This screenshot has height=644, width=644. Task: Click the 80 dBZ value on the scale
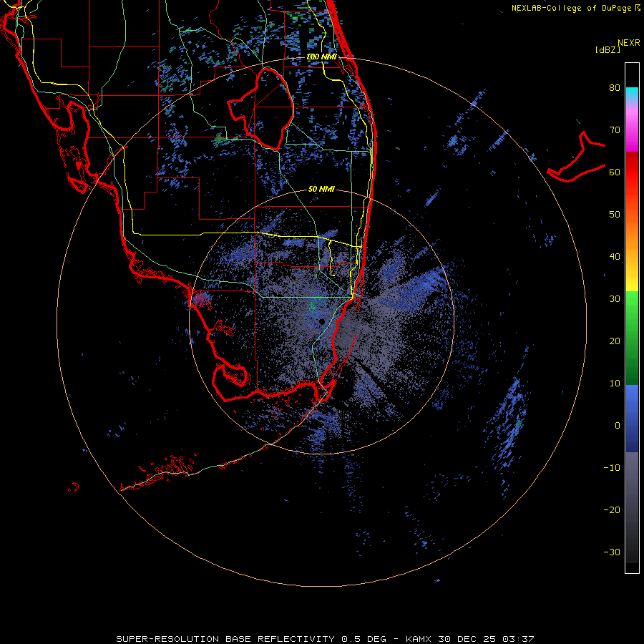point(615,88)
